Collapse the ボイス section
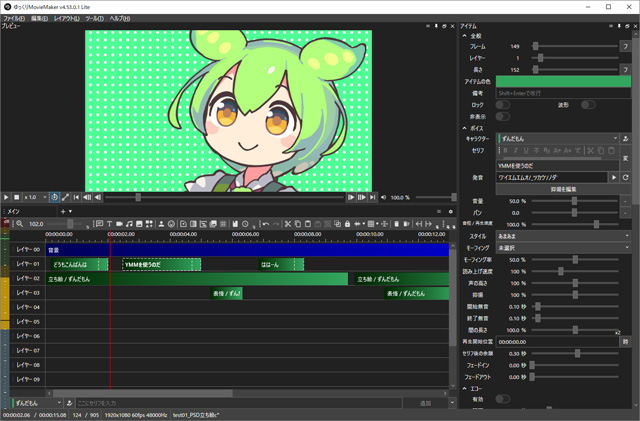Image resolution: width=640 pixels, height=421 pixels. (464, 128)
